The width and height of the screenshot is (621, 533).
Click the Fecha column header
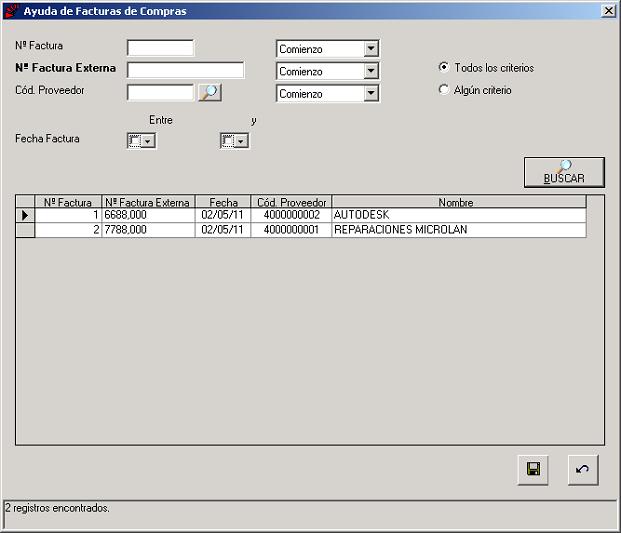point(223,202)
